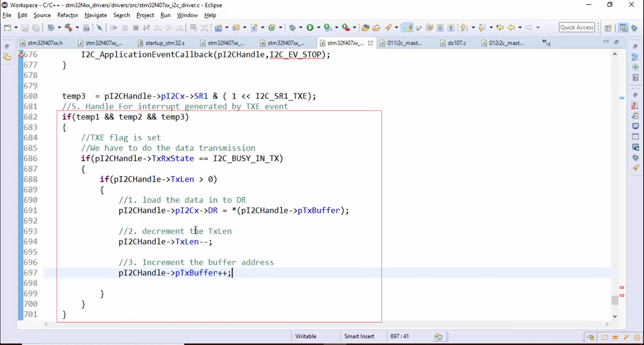Toggle Skip All Breakpoints

pyautogui.click(x=99, y=28)
